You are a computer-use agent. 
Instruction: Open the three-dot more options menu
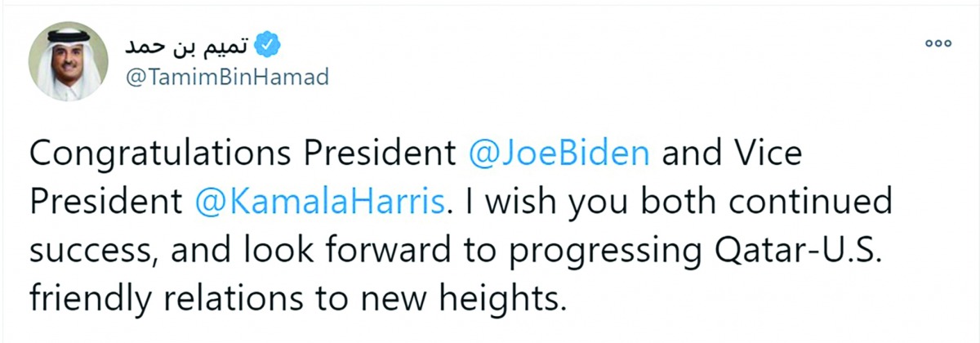pyautogui.click(x=939, y=43)
